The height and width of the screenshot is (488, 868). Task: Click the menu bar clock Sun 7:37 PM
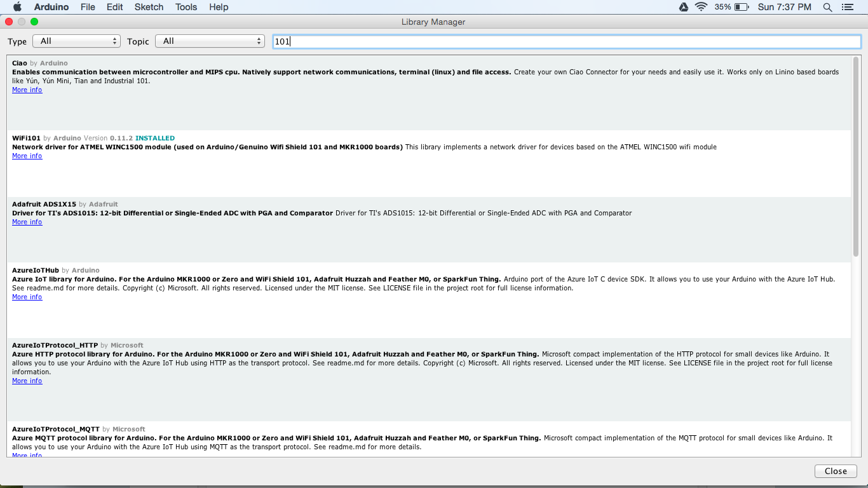(785, 7)
